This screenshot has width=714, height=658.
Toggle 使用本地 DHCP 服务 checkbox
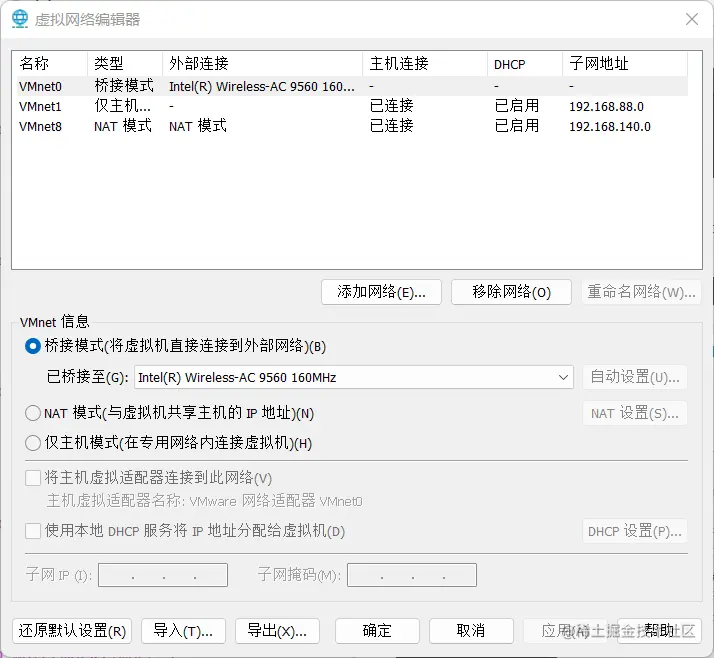point(33,531)
